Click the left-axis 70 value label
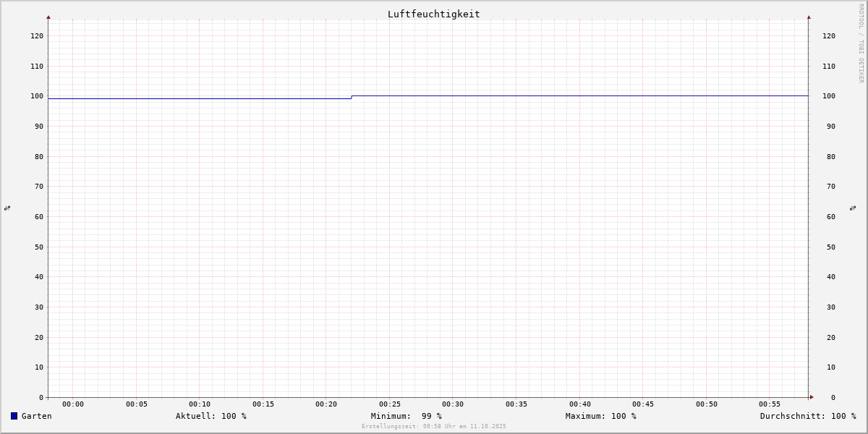The image size is (868, 434). (39, 186)
